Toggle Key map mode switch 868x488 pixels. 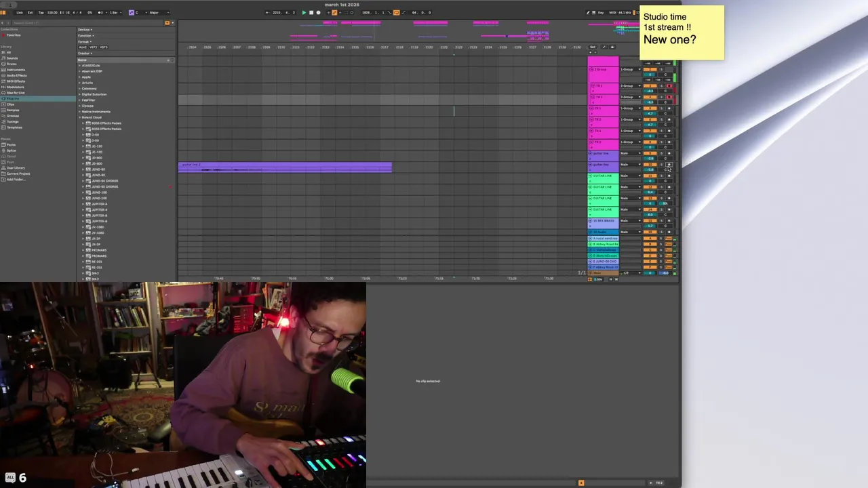coord(601,12)
